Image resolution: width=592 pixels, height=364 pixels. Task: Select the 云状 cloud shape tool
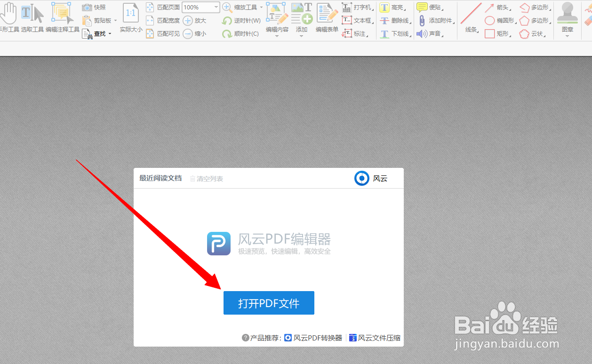click(x=533, y=33)
